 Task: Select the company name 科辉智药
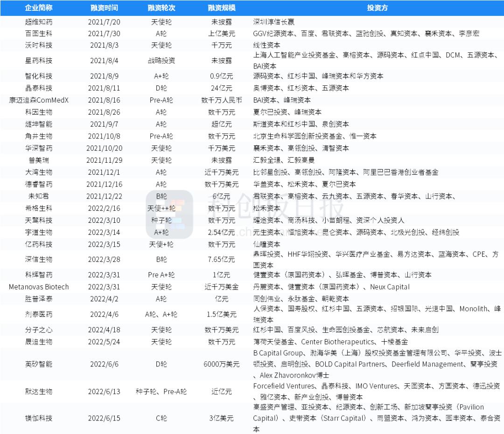coord(39,275)
